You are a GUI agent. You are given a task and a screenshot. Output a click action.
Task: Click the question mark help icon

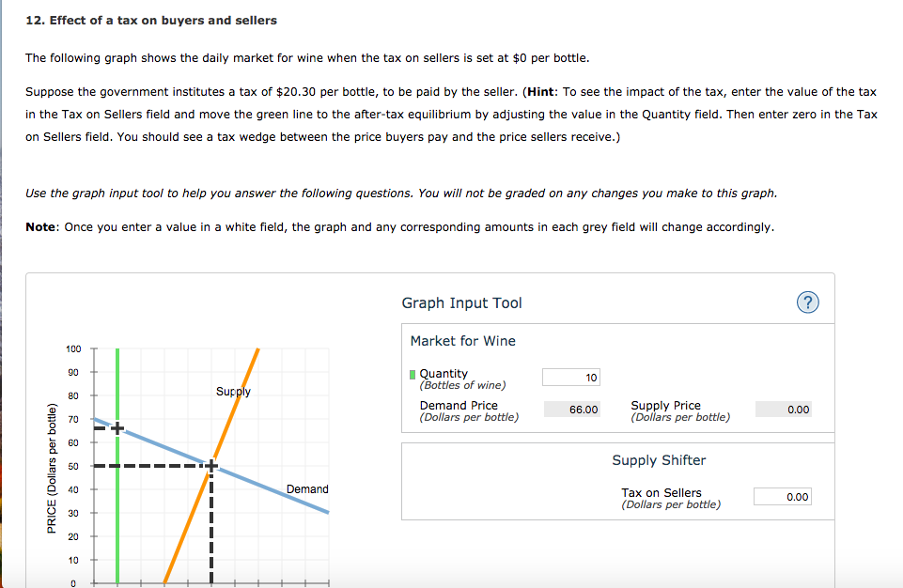[807, 302]
